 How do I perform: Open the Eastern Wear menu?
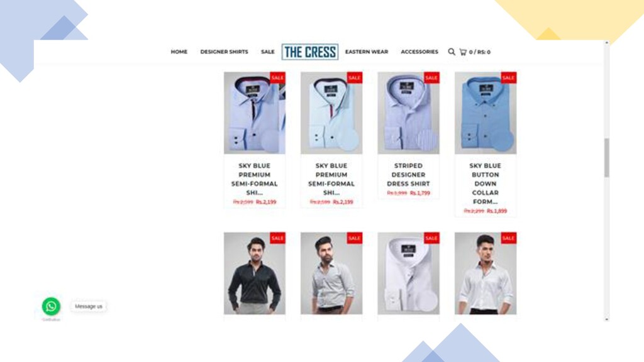point(367,52)
